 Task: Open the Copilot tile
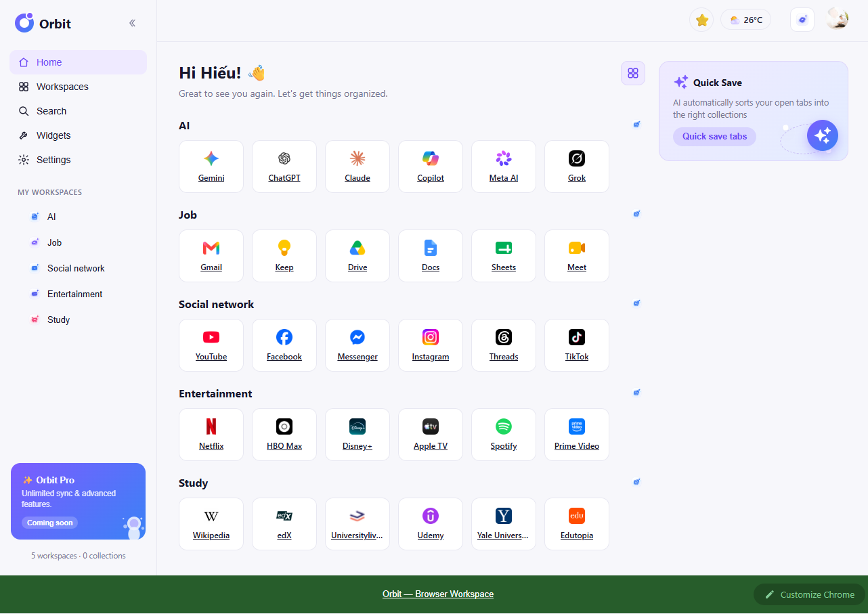431,167
